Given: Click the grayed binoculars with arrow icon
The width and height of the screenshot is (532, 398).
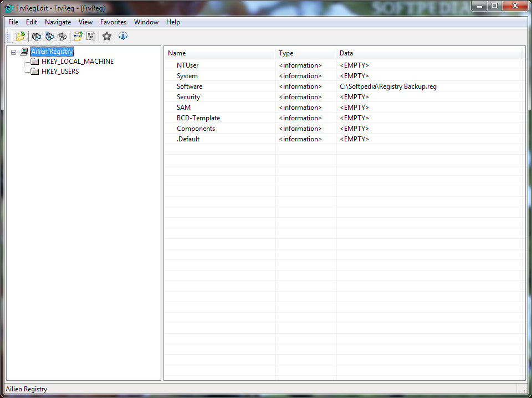Looking at the screenshot, I should click(x=62, y=36).
